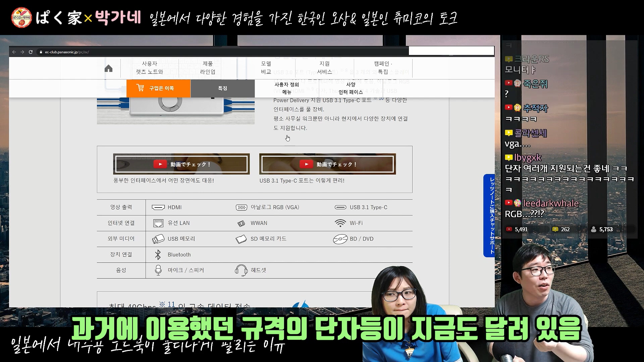This screenshot has width=644, height=362.
Task: Click the SD 메모리 카드 icon
Action: tap(241, 239)
